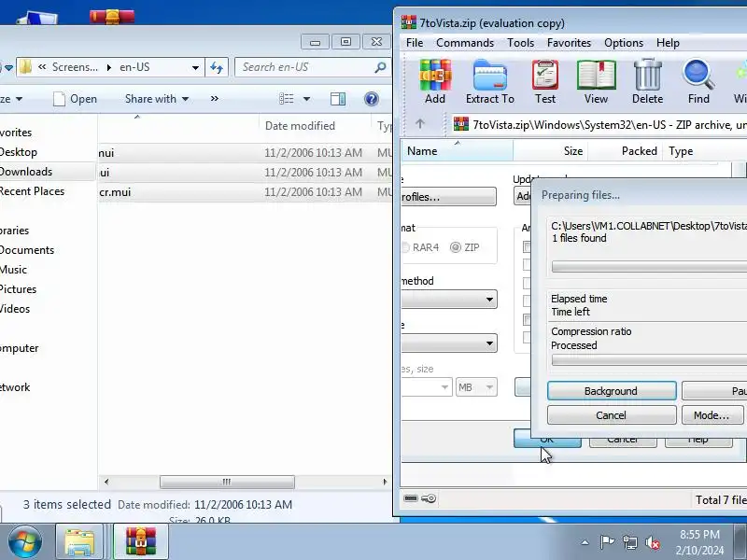Open Extract To in WinRAR toolbar
Viewport: 747px width, 560px height.
pos(489,81)
